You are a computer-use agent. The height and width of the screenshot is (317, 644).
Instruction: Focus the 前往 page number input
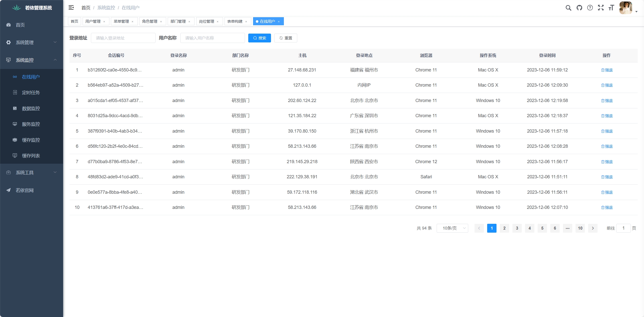(623, 228)
